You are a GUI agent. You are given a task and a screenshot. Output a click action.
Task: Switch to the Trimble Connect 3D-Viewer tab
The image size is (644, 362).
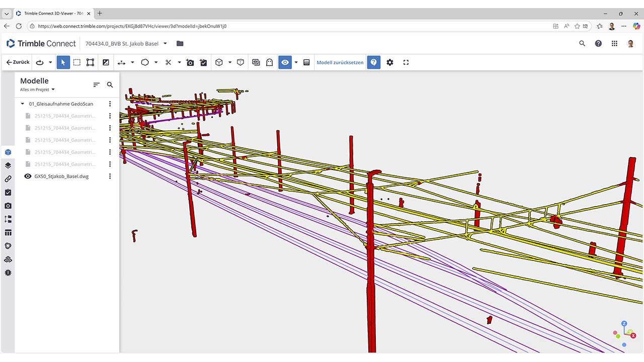coord(50,14)
